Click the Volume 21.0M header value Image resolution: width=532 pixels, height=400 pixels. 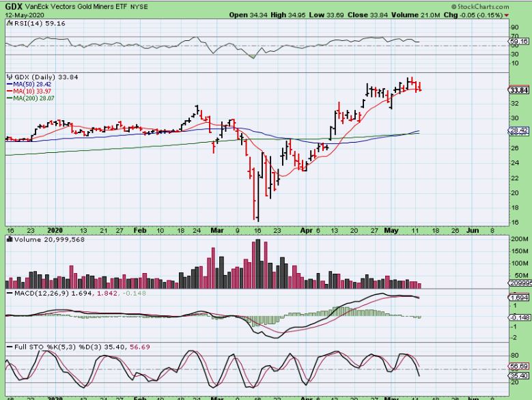pyautogui.click(x=416, y=15)
